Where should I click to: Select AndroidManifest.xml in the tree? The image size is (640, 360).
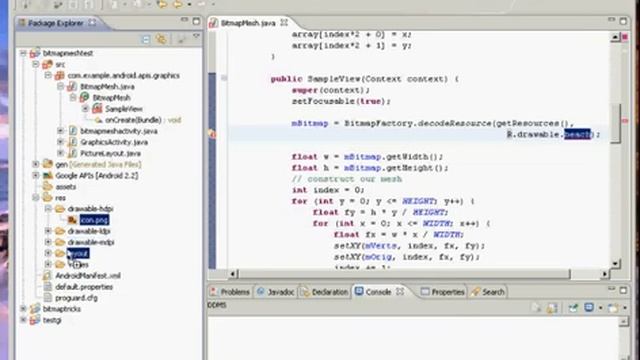click(88, 276)
